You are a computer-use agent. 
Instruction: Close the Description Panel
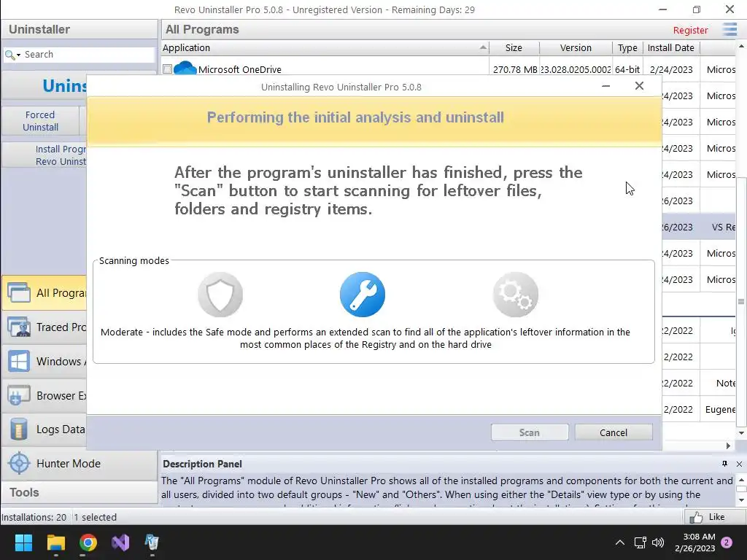point(739,464)
